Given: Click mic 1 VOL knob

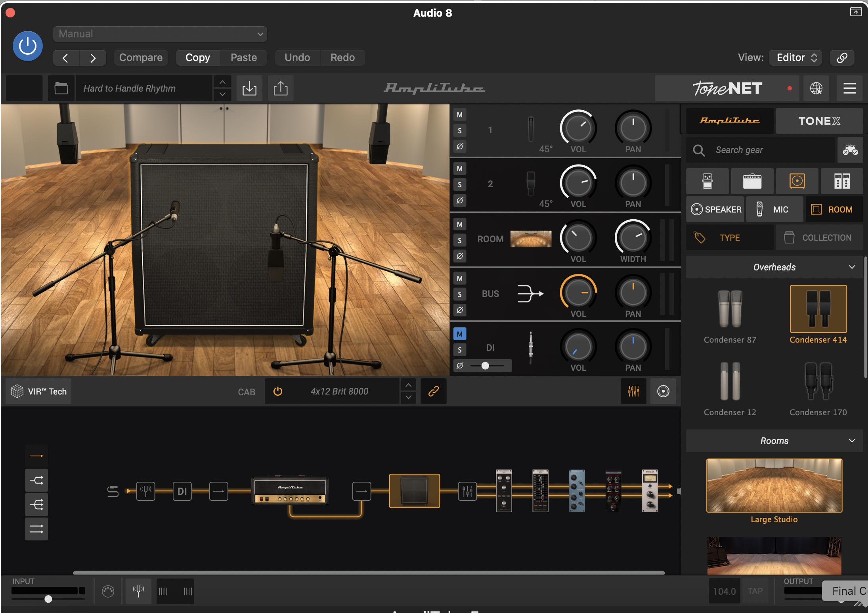Looking at the screenshot, I should (578, 128).
